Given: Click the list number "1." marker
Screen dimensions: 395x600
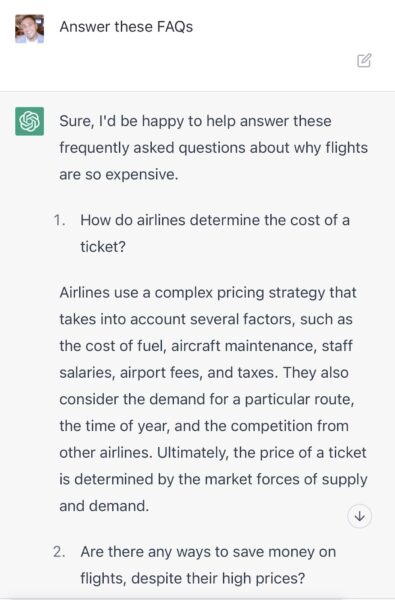Looking at the screenshot, I should [x=60, y=220].
